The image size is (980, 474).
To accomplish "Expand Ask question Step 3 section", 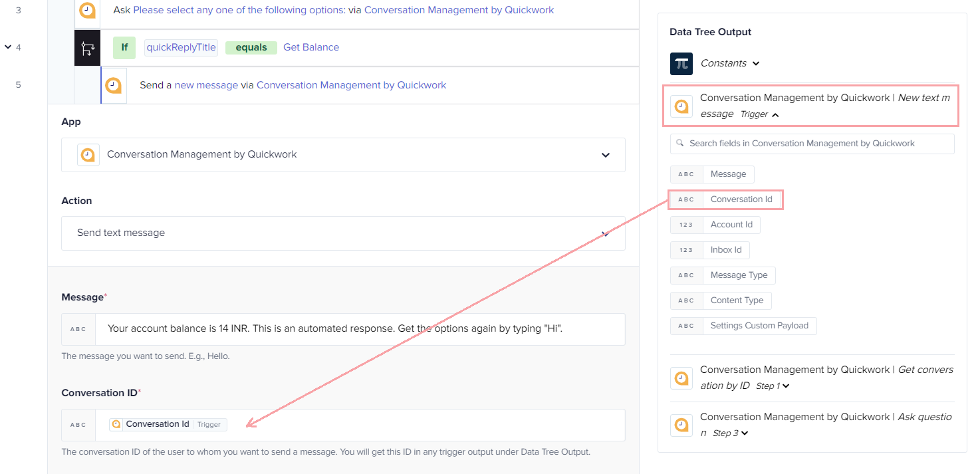I will [x=745, y=433].
